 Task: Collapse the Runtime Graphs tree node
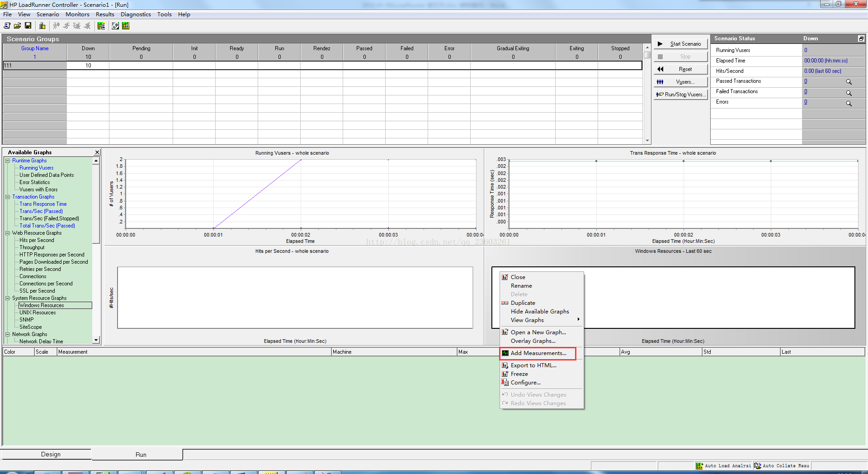8,161
